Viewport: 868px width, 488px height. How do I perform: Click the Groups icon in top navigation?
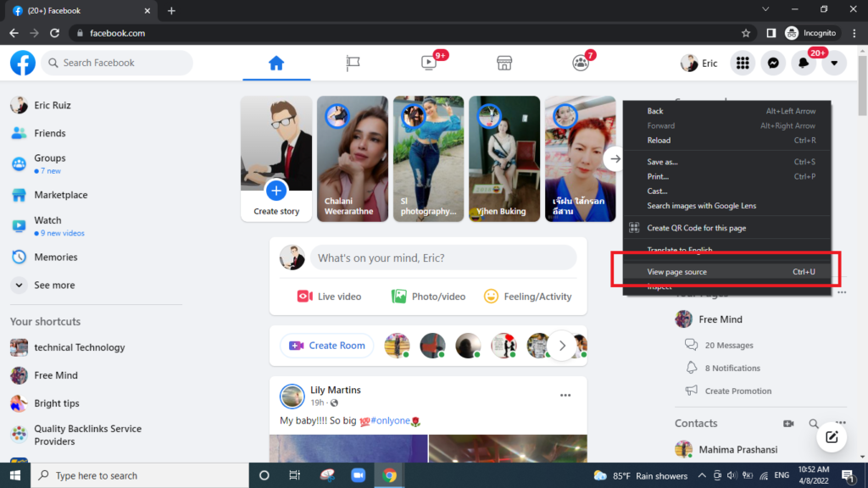(580, 63)
